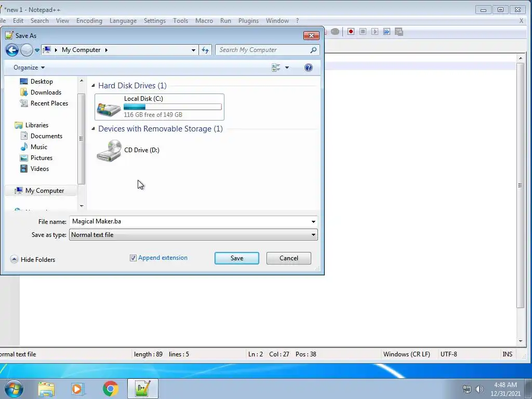Close the Save As dialog
The height and width of the screenshot is (399, 532).
click(311, 36)
